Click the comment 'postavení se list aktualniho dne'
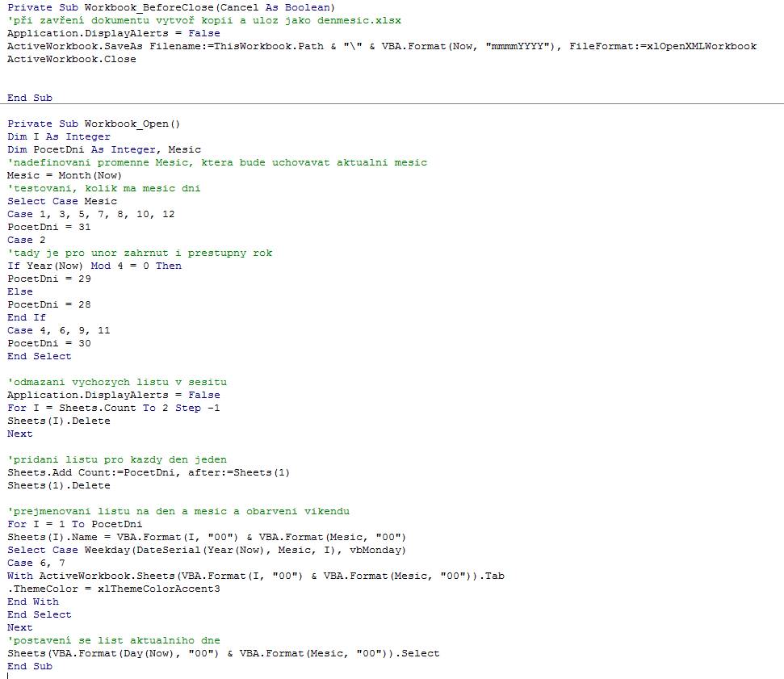Image resolution: width=784 pixels, height=679 pixels. point(114,640)
